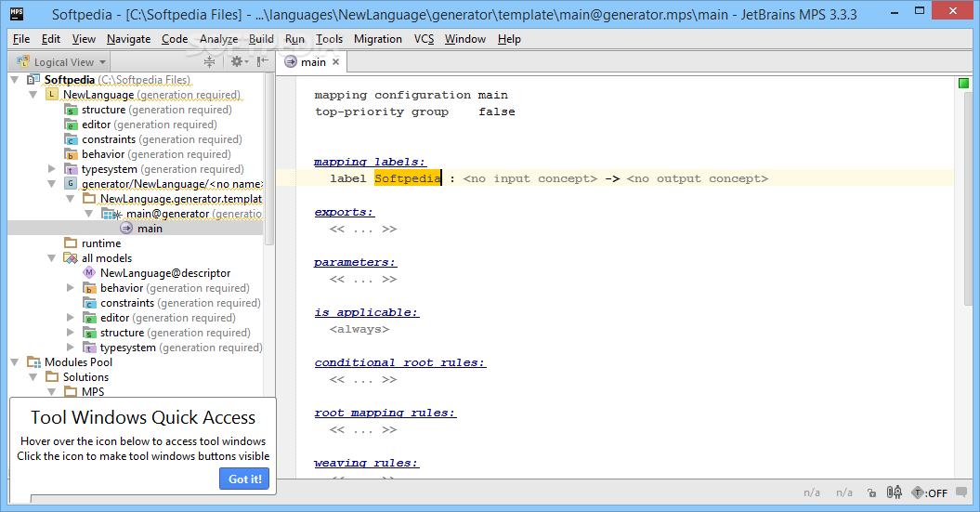Image resolution: width=980 pixels, height=512 pixels.
Task: Click the NewLanguage L language icon
Action: (52, 95)
